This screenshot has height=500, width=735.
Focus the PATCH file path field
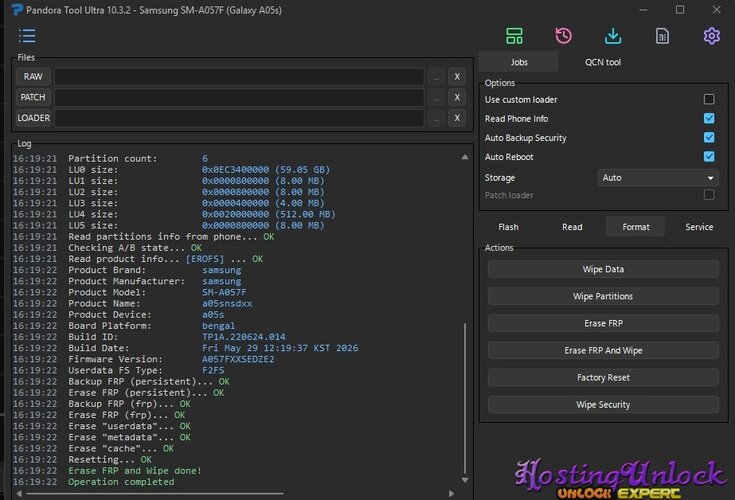tap(239, 97)
